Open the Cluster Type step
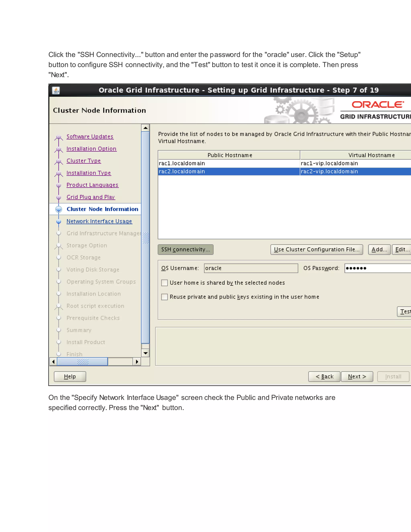 [83, 161]
